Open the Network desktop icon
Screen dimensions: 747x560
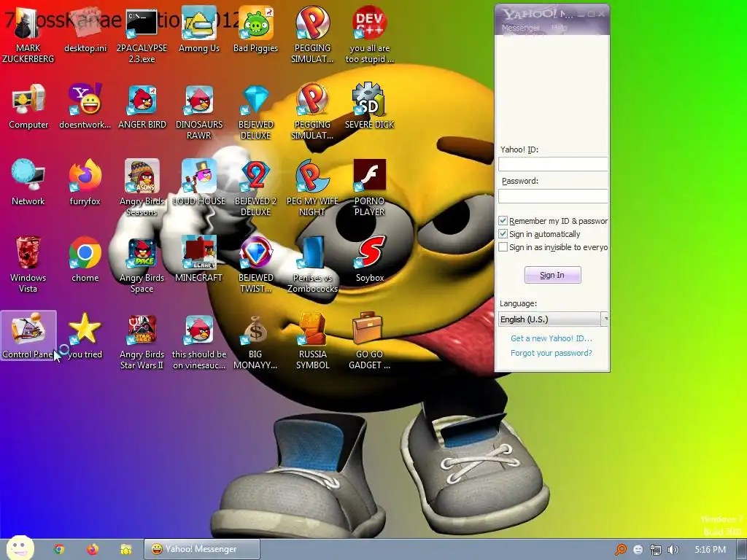point(28,183)
